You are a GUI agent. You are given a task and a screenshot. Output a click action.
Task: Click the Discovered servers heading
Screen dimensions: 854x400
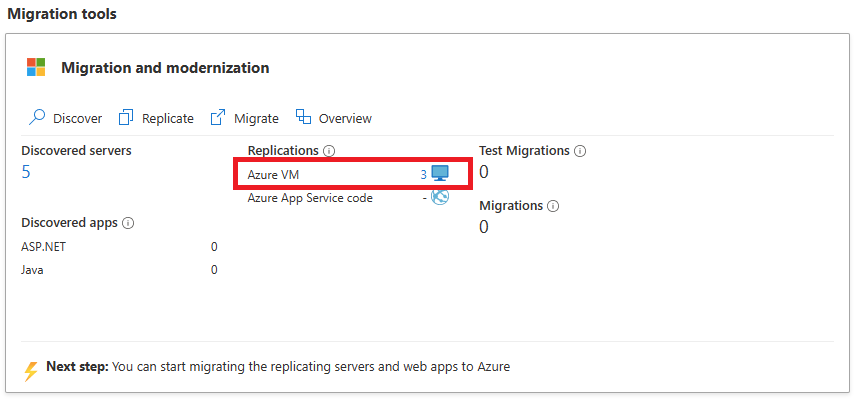(x=76, y=150)
